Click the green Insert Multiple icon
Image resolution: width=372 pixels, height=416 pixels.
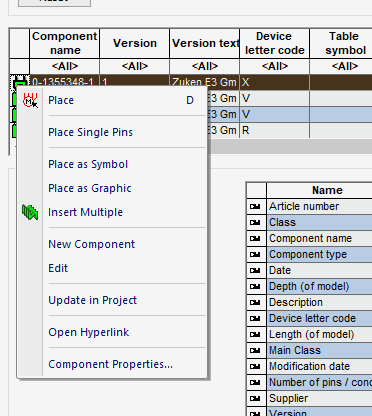pyautogui.click(x=30, y=212)
